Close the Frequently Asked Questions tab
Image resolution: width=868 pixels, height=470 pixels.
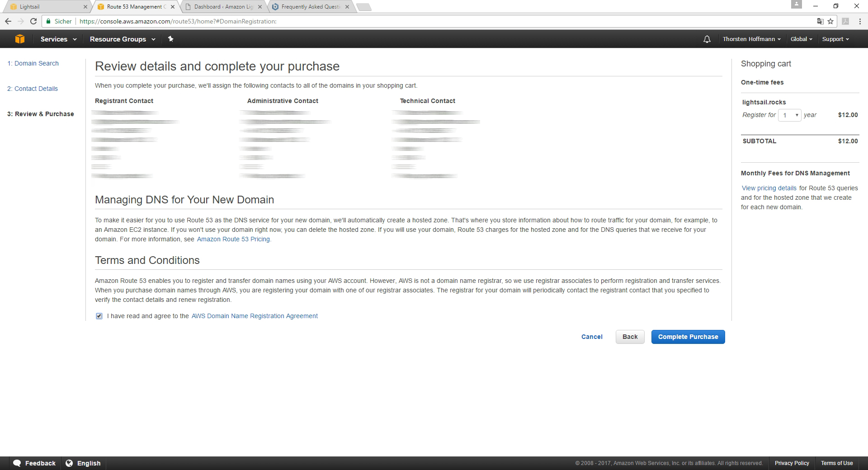click(x=347, y=7)
